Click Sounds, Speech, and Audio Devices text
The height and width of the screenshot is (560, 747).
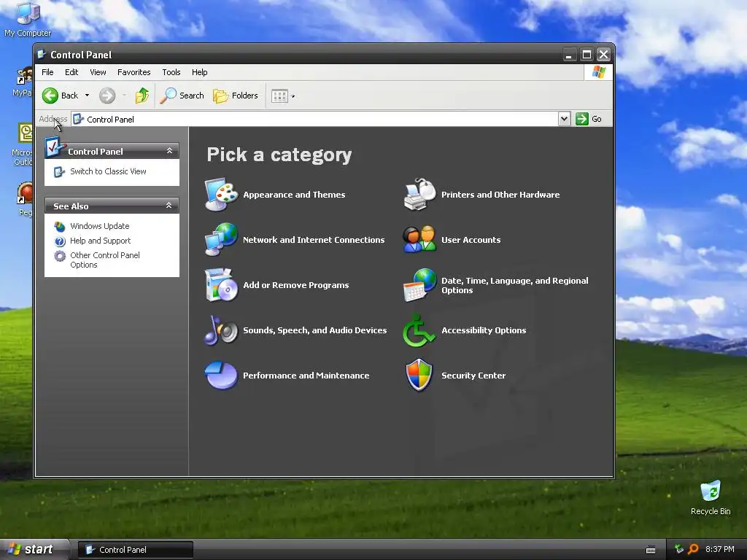click(315, 330)
